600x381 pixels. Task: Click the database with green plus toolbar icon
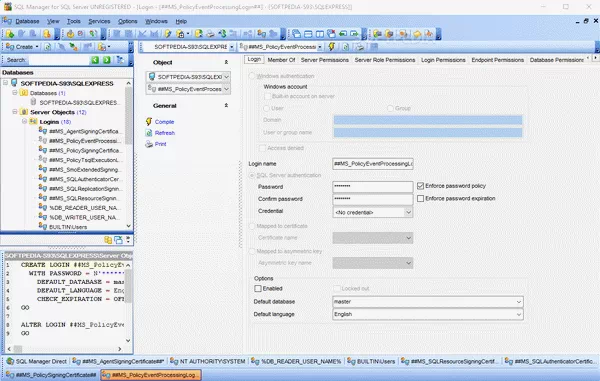click(10, 34)
